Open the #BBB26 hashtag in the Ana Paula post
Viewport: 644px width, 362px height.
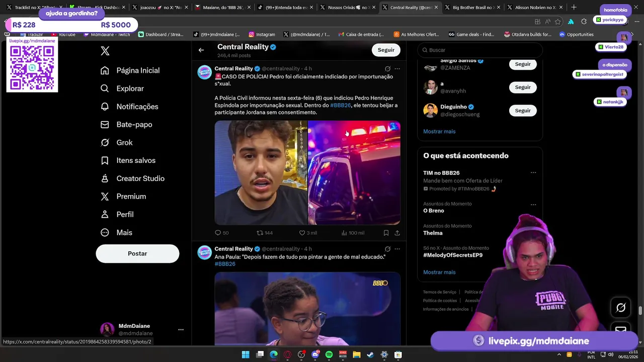click(225, 264)
